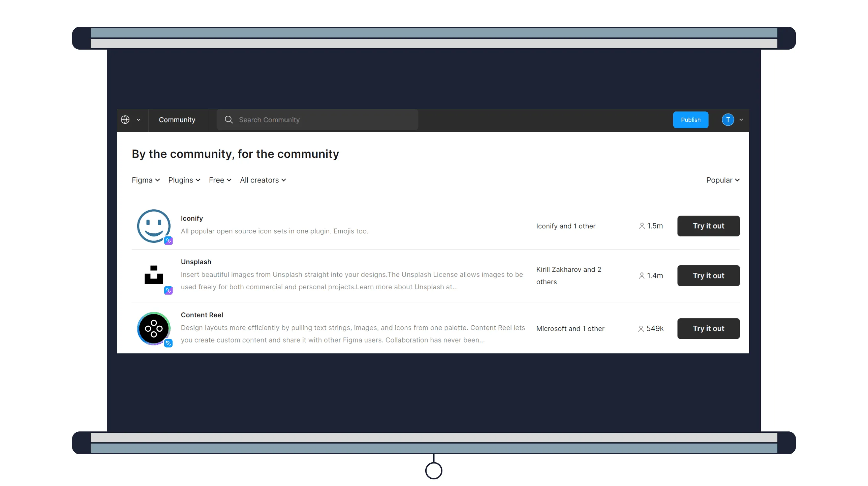This screenshot has width=868, height=486.
Task: Expand the Free filter dropdown
Action: click(x=220, y=180)
